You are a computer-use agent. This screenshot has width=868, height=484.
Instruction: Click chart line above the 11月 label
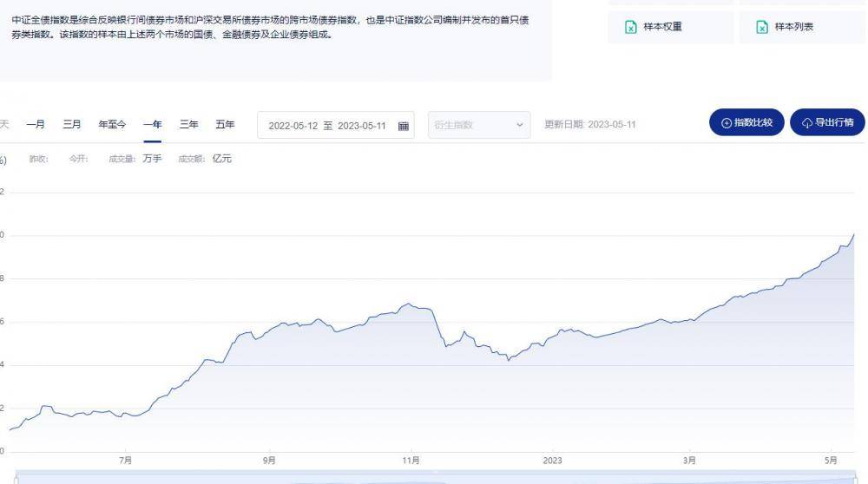coord(411,304)
